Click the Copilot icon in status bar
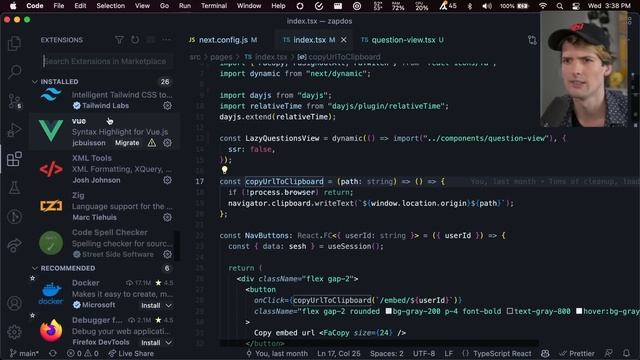The width and height of the screenshot is (640, 360). pos(545,353)
